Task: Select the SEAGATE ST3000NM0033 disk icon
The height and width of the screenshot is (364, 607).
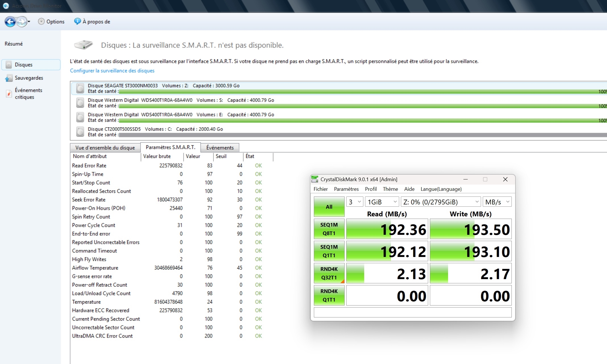Action: [80, 88]
